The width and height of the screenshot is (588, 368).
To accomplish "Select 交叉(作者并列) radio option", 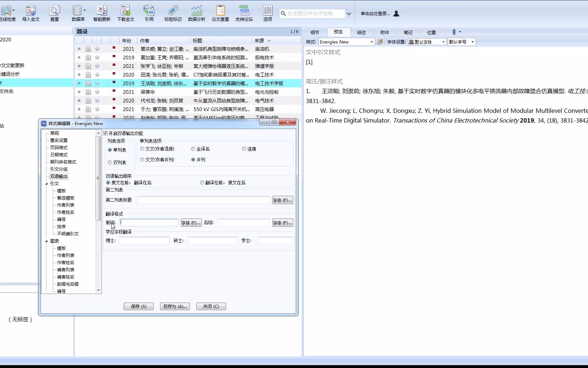I will coord(142,160).
